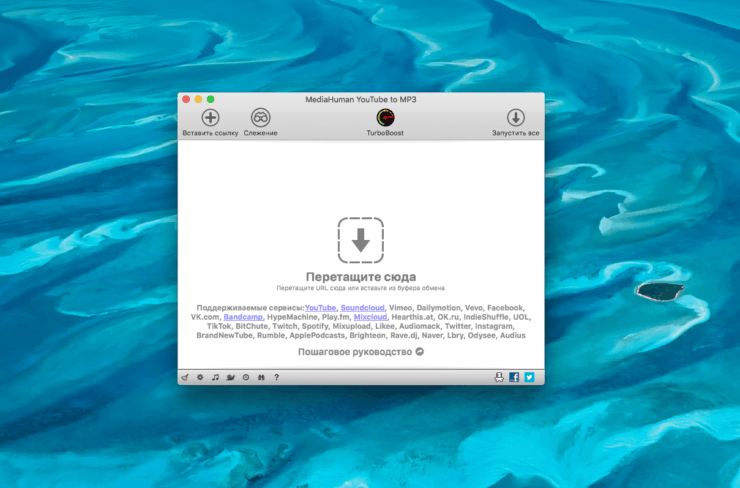Click the music note icon in status bar
This screenshot has height=488, width=740.
click(x=215, y=378)
